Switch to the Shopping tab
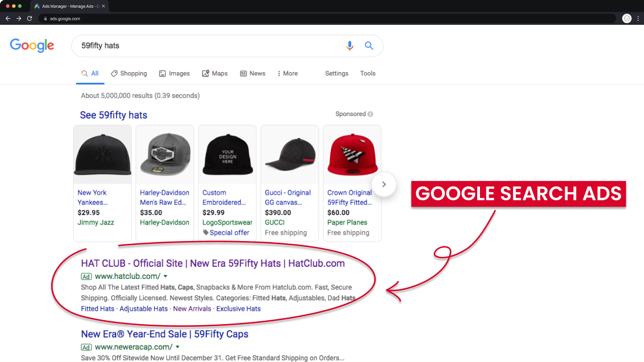 click(129, 73)
